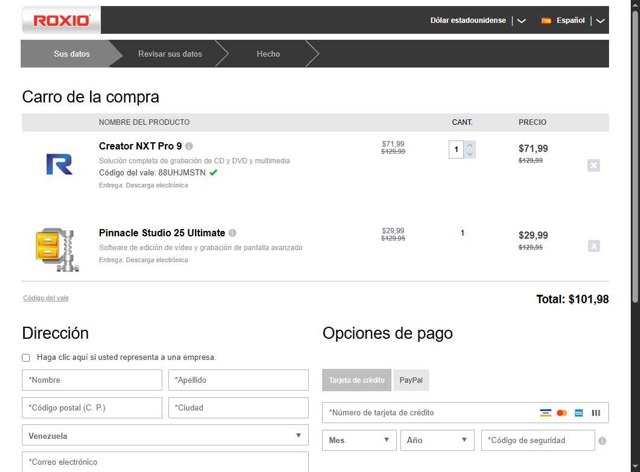Click the Roxio logo
640x472 pixels.
(x=61, y=20)
